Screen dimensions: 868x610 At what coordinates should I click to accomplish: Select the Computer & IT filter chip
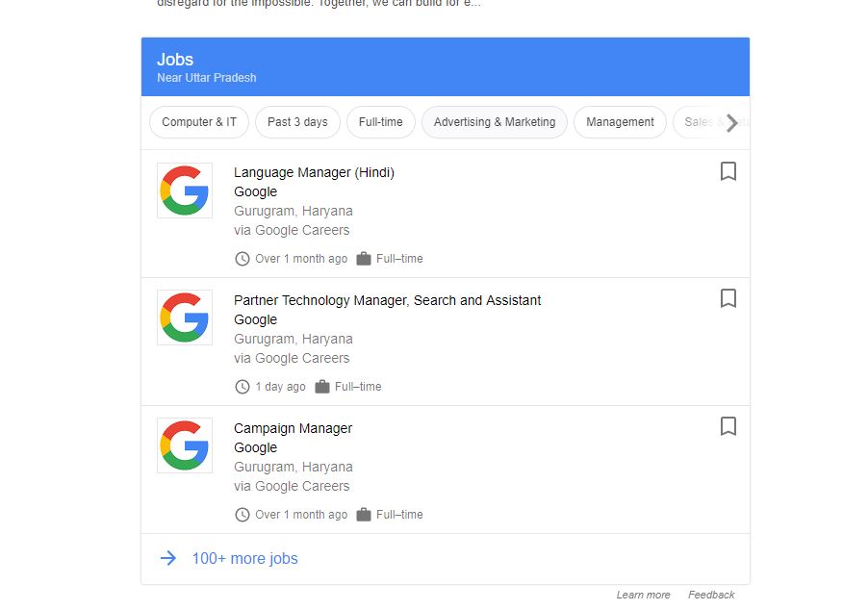pos(199,122)
